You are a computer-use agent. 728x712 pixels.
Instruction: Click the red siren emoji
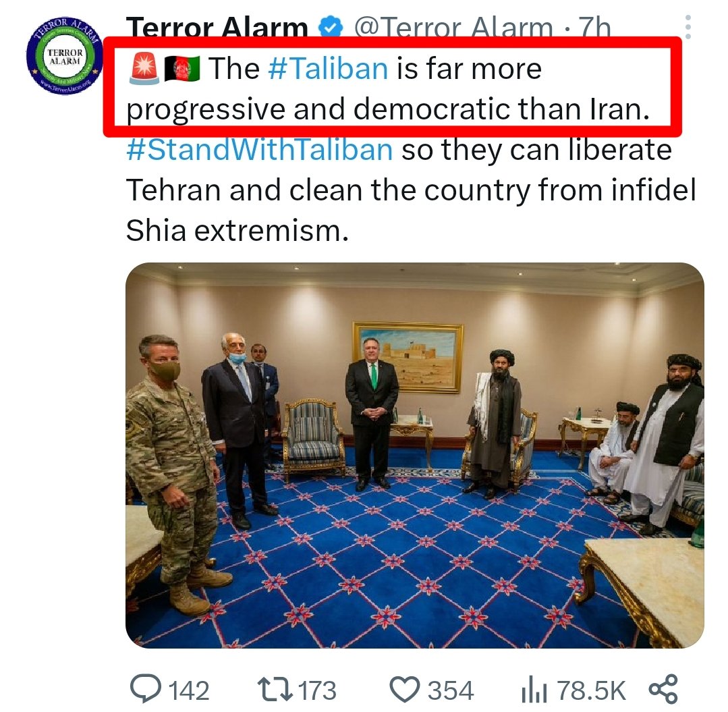[x=144, y=69]
